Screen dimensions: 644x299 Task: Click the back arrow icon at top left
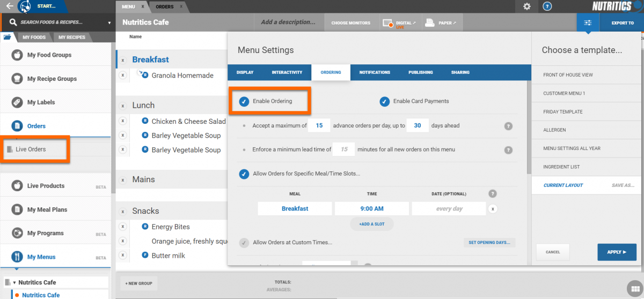9,6
